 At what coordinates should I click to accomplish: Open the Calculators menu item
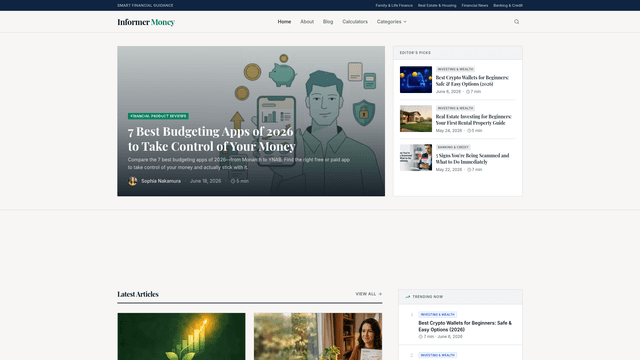tap(355, 22)
